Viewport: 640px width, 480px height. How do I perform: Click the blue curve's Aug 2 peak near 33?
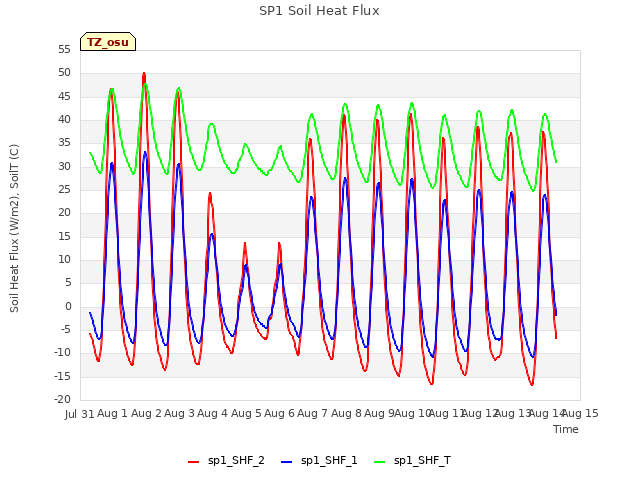click(x=145, y=153)
